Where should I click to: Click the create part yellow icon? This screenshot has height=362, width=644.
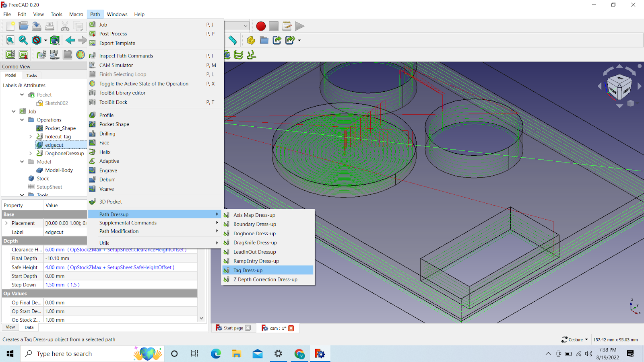coord(251,40)
